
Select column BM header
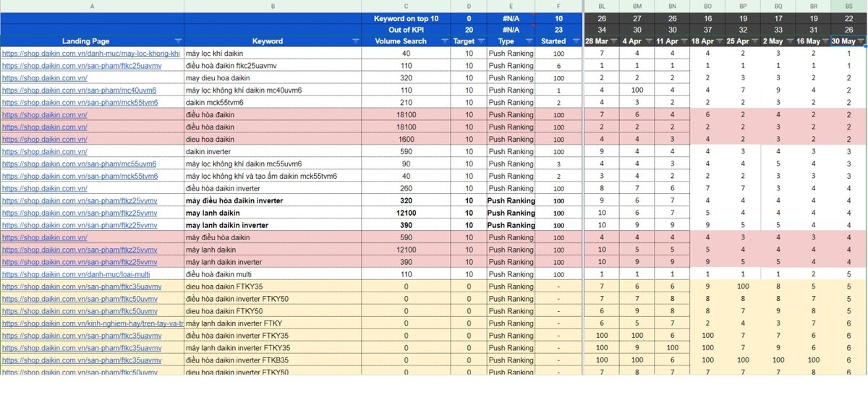637,6
